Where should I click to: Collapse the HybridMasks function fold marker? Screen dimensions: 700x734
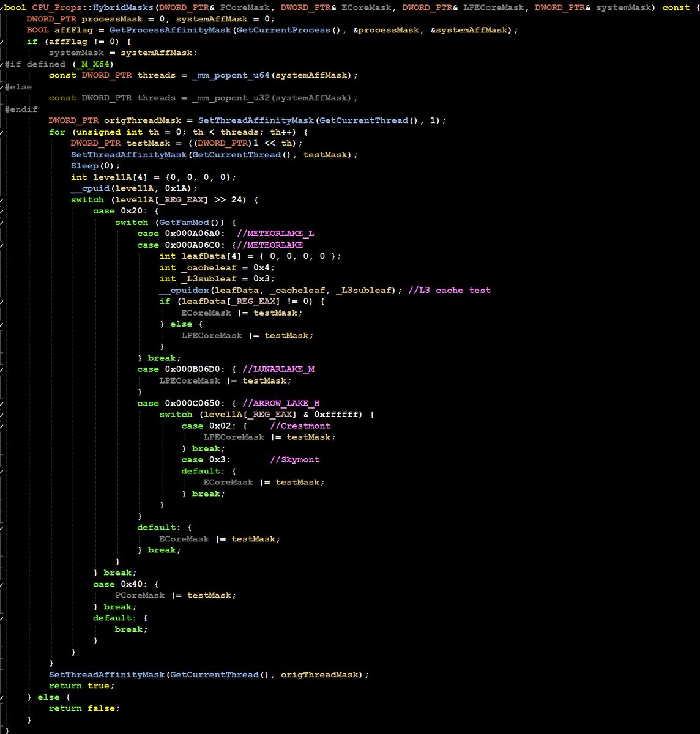(2, 8)
